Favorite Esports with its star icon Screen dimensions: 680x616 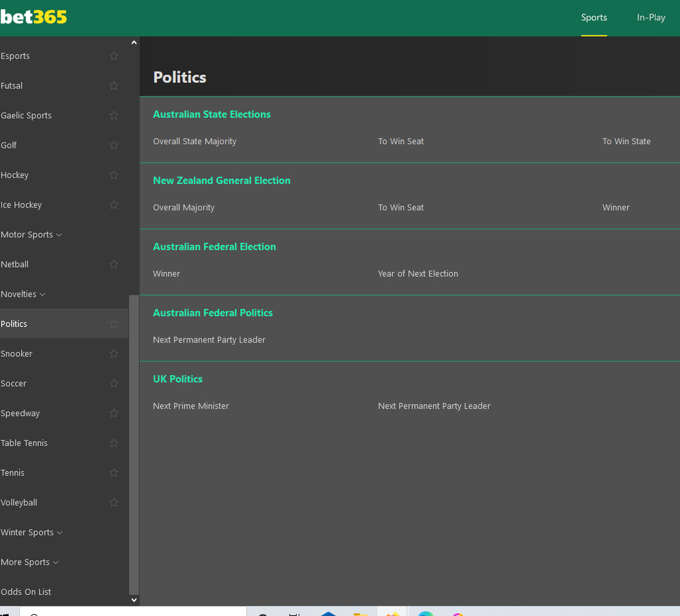click(x=114, y=56)
